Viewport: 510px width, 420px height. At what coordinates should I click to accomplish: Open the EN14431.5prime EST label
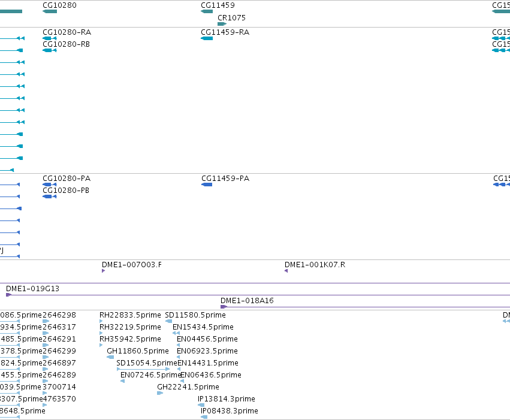(x=208, y=363)
